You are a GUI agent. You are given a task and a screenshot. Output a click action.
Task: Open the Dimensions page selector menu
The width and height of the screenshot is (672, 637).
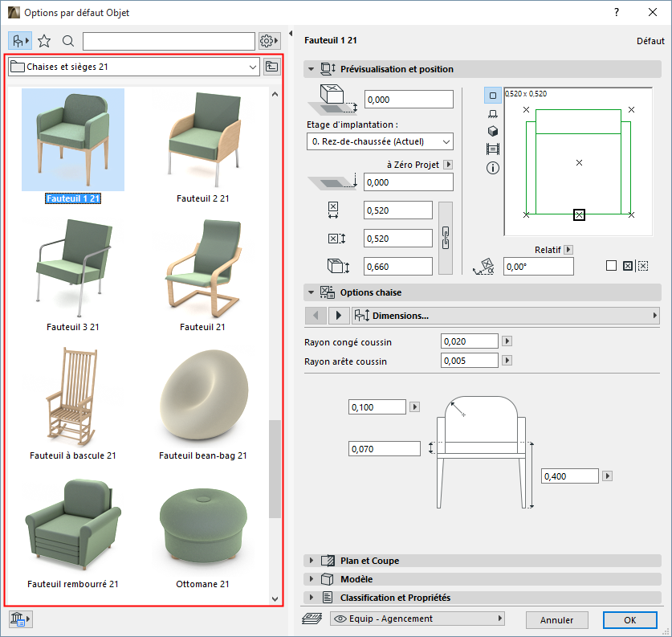(x=504, y=316)
